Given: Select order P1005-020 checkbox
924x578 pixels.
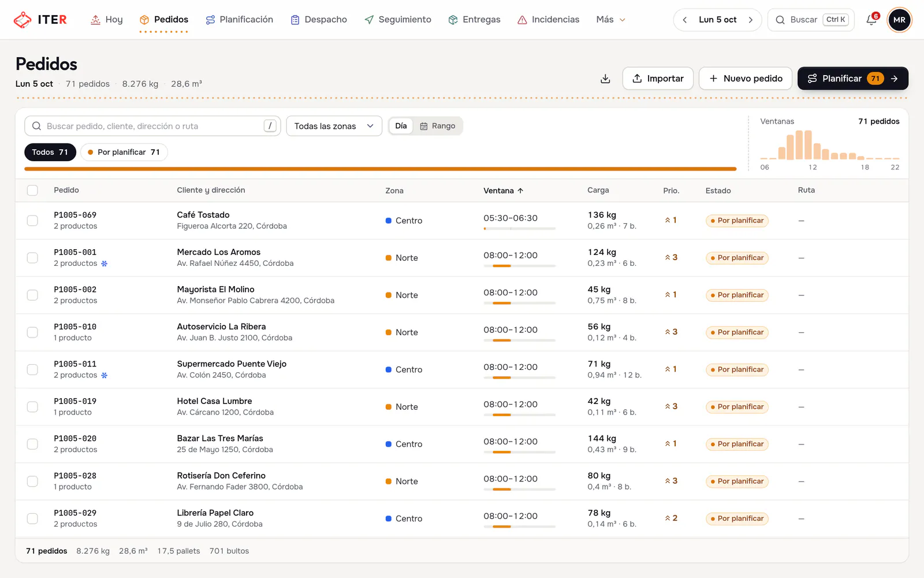Looking at the screenshot, I should click(32, 444).
